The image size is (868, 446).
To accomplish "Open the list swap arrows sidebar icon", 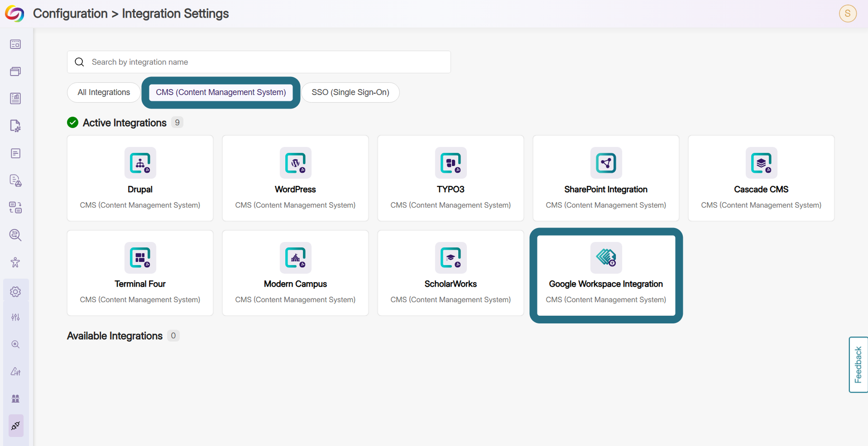I will pyautogui.click(x=15, y=208).
